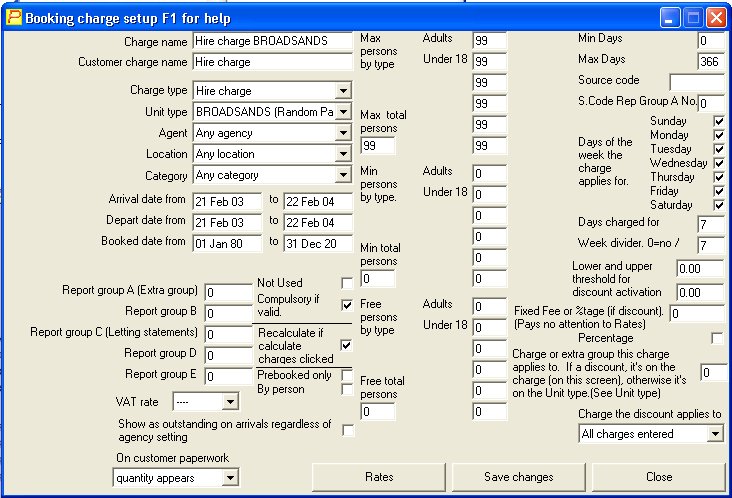
Task: Enable the Not Used checkbox
Action: point(346,283)
